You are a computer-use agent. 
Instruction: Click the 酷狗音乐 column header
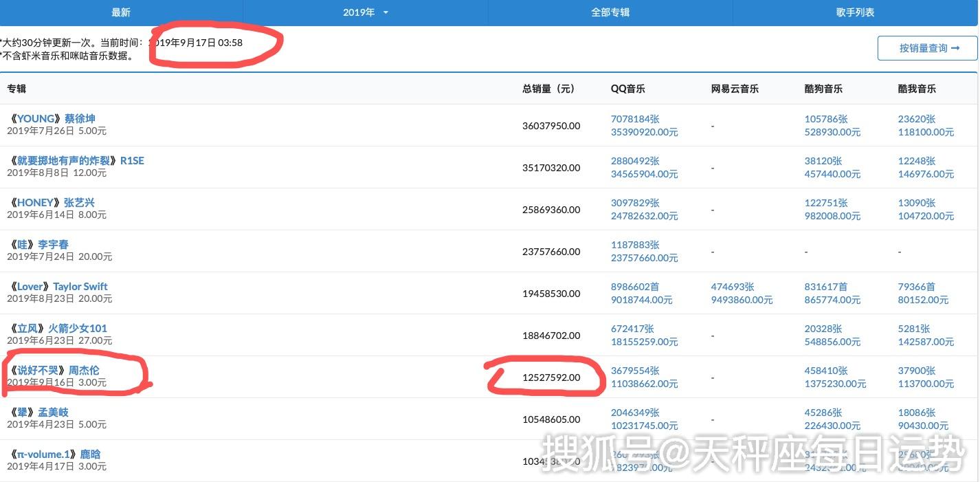(823, 89)
